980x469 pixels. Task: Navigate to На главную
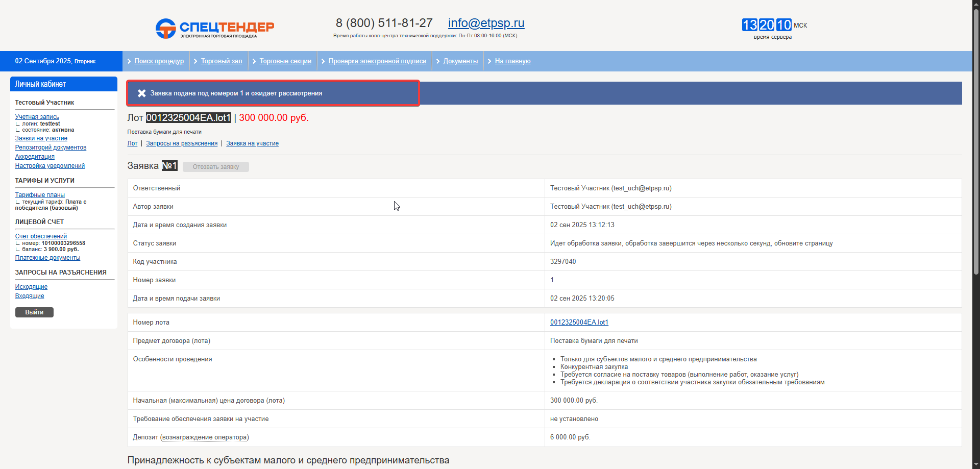(512, 61)
